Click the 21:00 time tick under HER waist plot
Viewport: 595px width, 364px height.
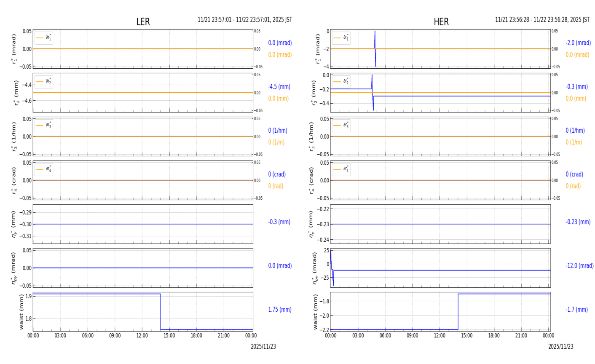[x=521, y=336]
